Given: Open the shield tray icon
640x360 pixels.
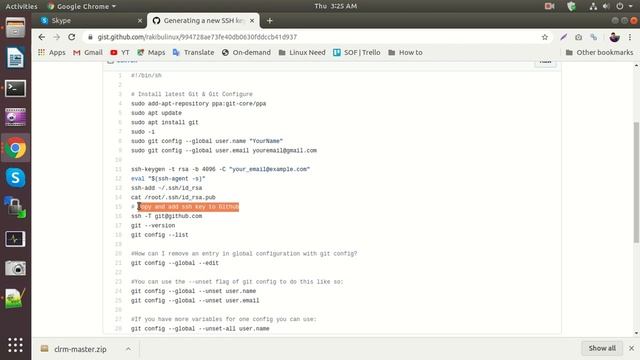Looking at the screenshot, I should tap(571, 6).
